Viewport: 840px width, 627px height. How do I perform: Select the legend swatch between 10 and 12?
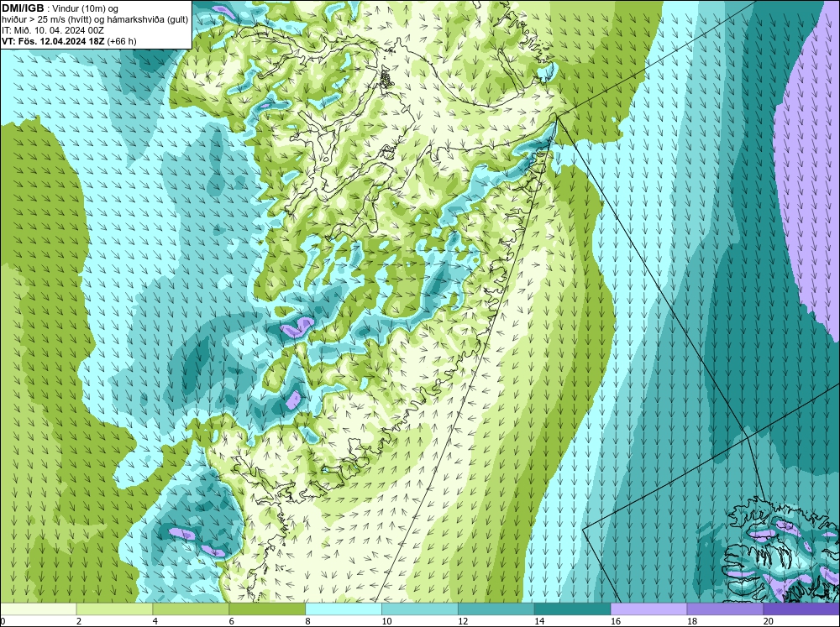click(420, 609)
